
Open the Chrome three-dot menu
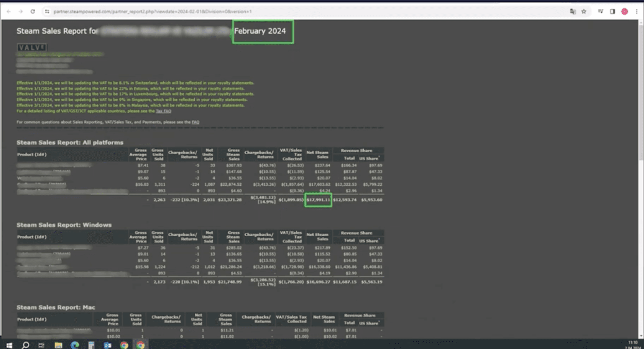pyautogui.click(x=637, y=12)
